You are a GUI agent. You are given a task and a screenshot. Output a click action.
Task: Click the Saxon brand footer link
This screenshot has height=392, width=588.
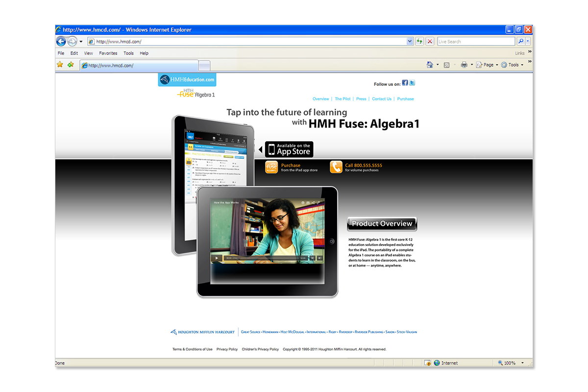click(x=390, y=332)
